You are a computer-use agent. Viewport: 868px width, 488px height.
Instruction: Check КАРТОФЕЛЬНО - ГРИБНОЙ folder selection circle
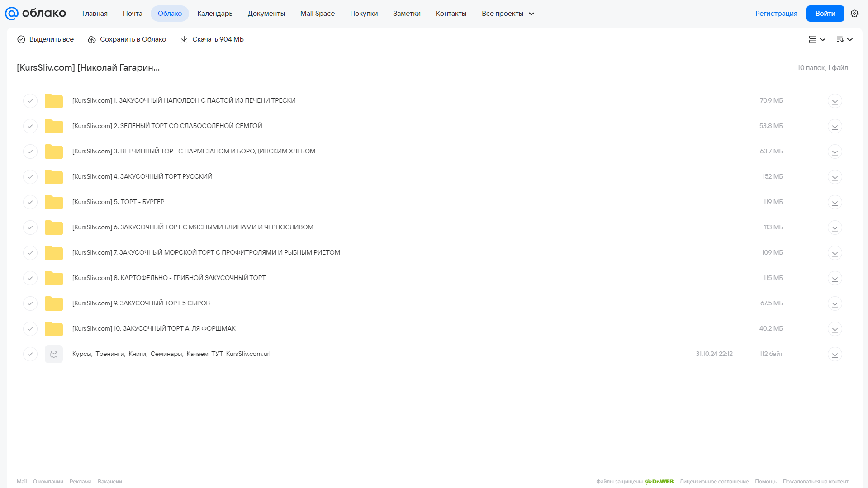(x=30, y=278)
